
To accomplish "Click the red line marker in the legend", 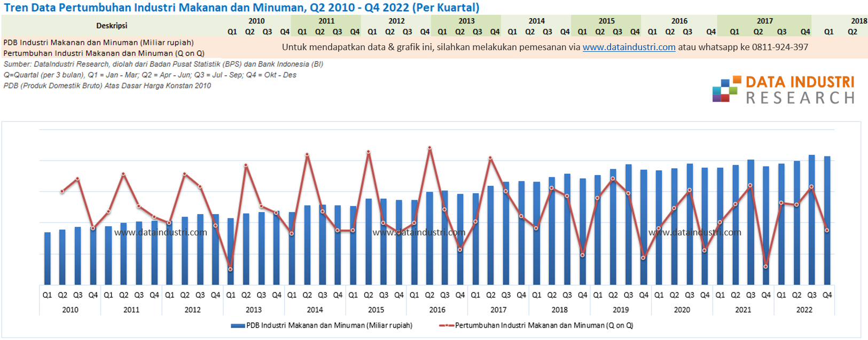I will 446,326.
